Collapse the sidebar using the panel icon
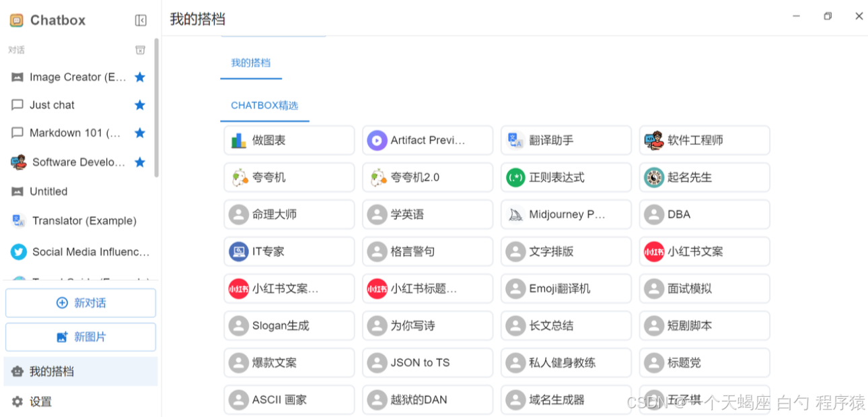868x417 pixels. 141,20
